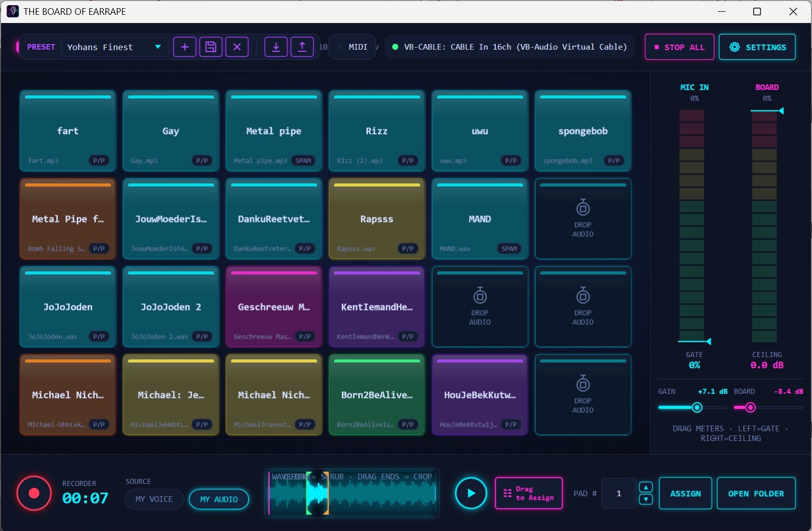Viewport: 812px width, 531px height.
Task: Click the STOP ALL button
Action: [679, 47]
